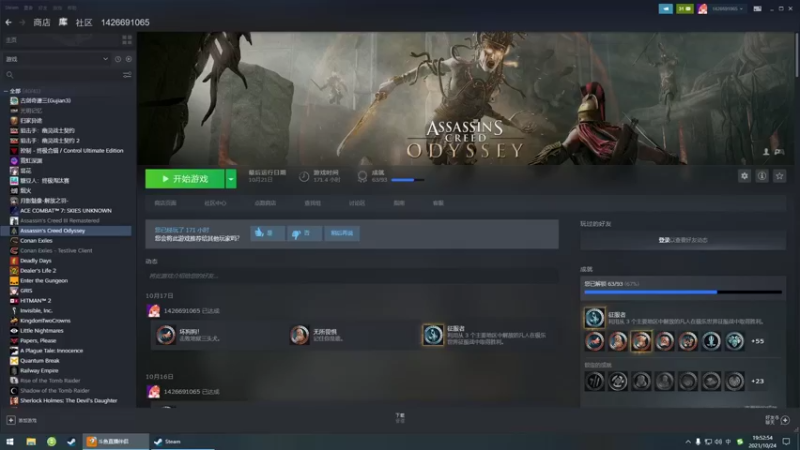Click the Steam taskbar window button

tap(182, 441)
